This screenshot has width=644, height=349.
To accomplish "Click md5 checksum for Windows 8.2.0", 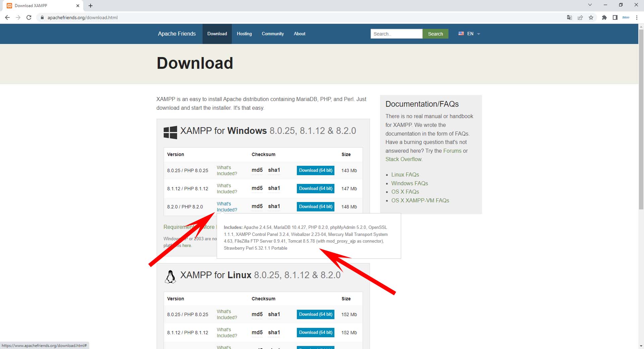I will coord(257,206).
